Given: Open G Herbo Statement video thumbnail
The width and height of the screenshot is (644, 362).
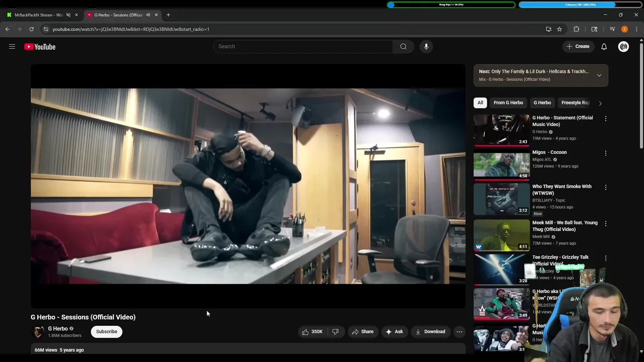Looking at the screenshot, I should (x=502, y=130).
